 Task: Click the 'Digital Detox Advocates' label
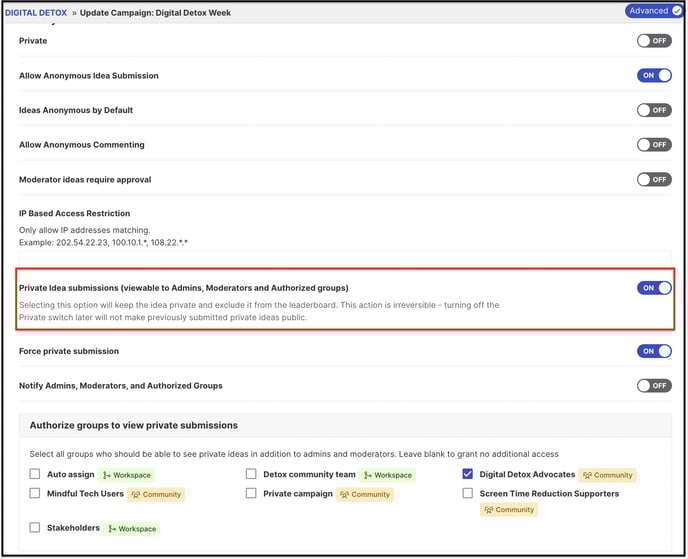tap(527, 474)
